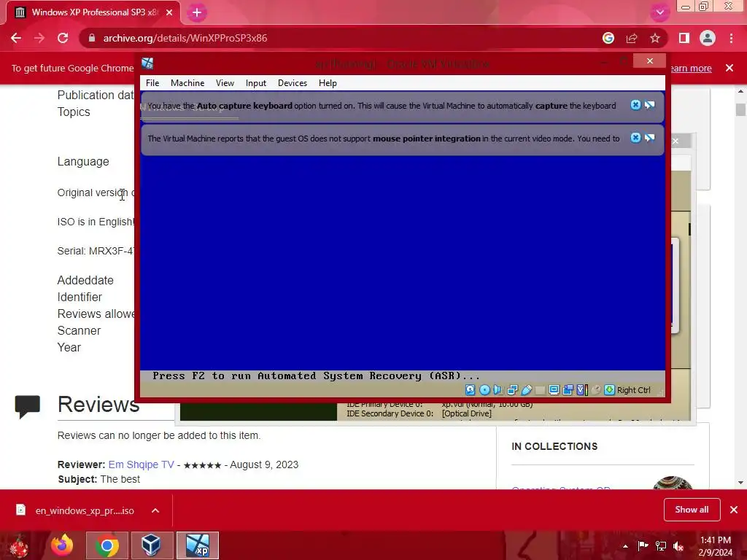Viewport: 747px width, 560px height.
Task: Click the audio status icon in VirtualBox
Action: click(498, 390)
